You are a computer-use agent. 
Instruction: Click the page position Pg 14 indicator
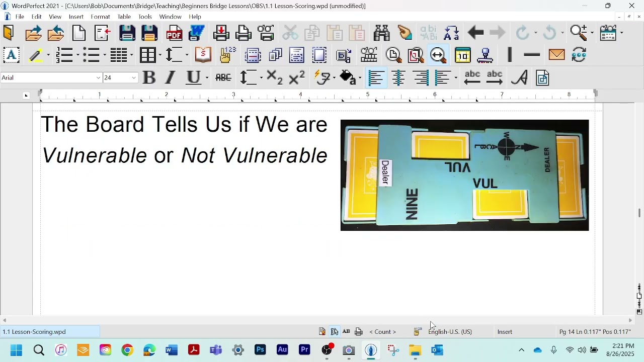point(595,332)
